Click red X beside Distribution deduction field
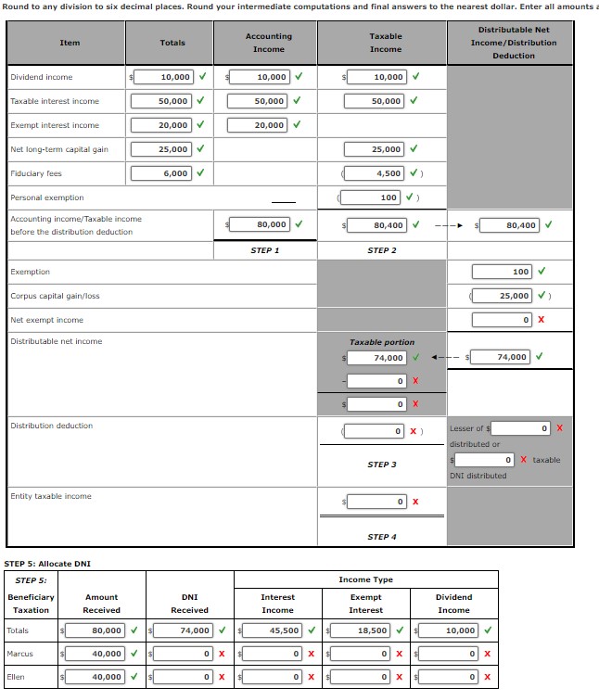599x700 pixels. click(x=413, y=431)
